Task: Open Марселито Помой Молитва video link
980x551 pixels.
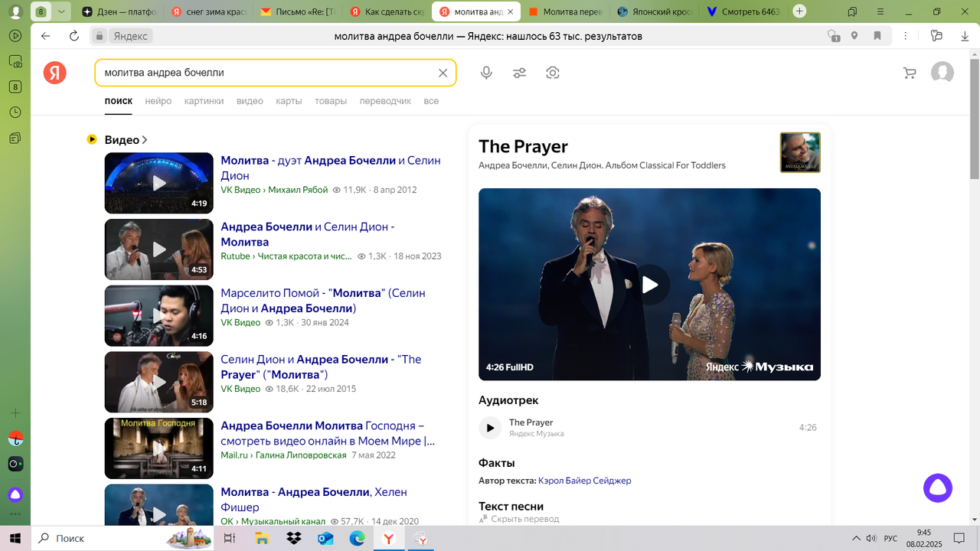Action: pos(323,300)
